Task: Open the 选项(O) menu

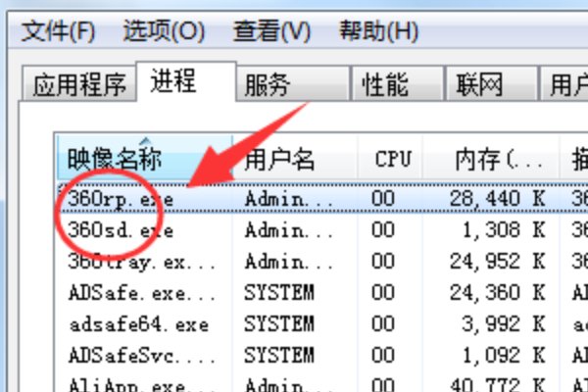Action: [x=164, y=30]
